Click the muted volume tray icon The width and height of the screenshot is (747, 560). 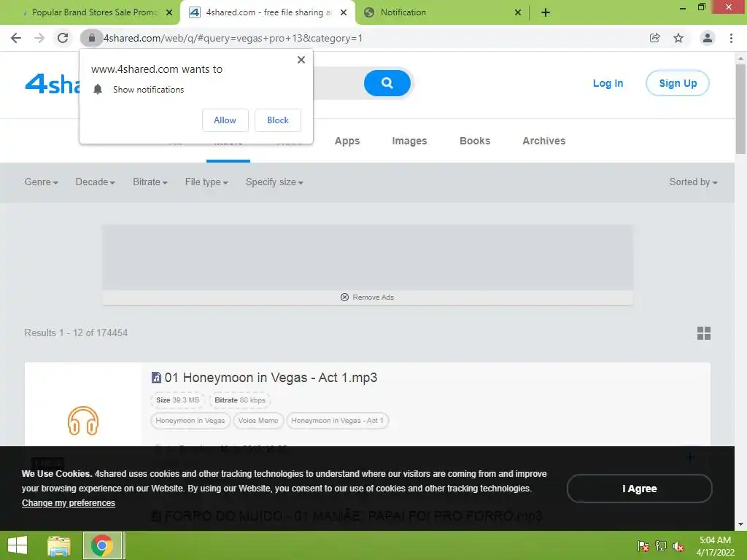click(x=678, y=547)
